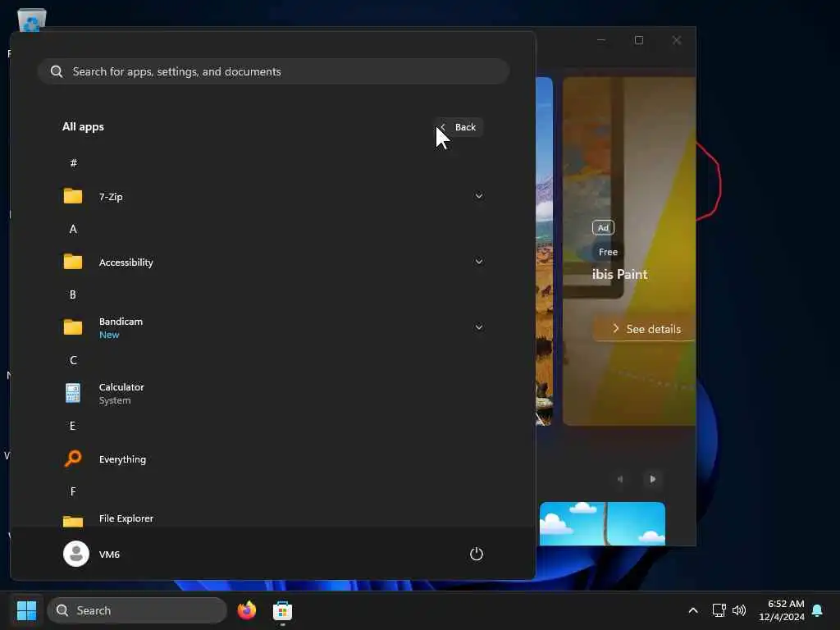The height and width of the screenshot is (630, 840).
Task: Click the Windows Start button
Action: coord(26,610)
